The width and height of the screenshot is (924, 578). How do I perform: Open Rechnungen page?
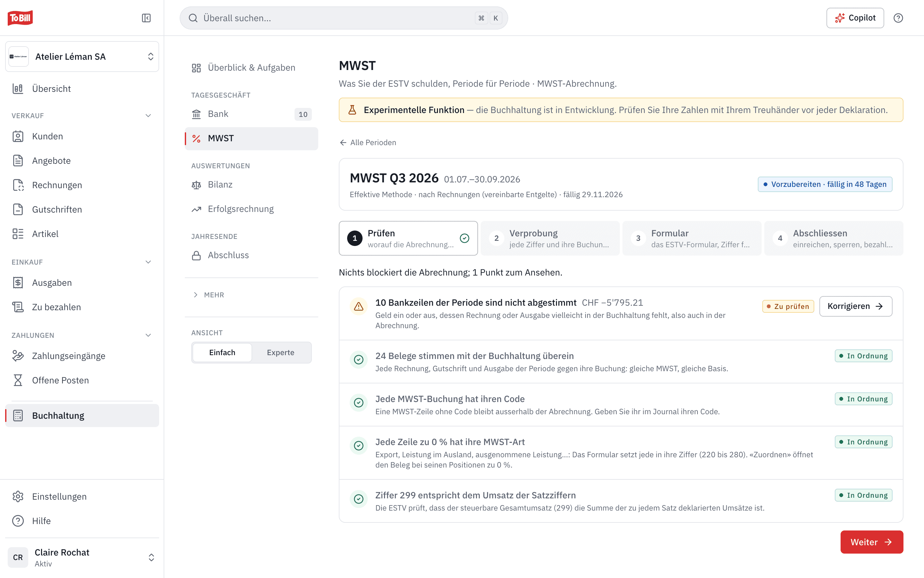(82, 185)
